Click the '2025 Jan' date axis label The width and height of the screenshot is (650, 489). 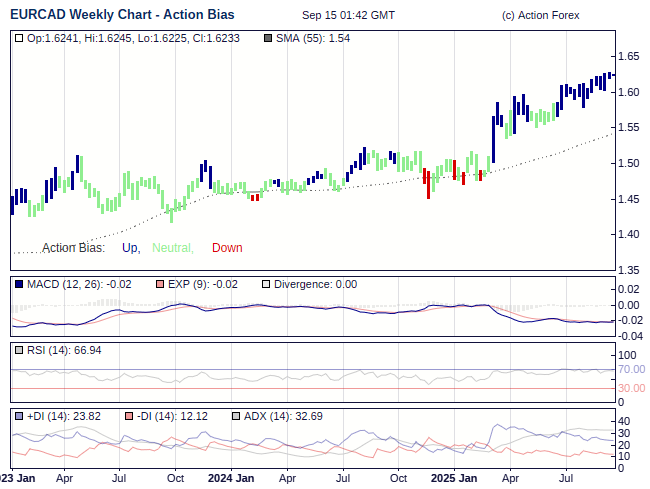click(x=455, y=479)
